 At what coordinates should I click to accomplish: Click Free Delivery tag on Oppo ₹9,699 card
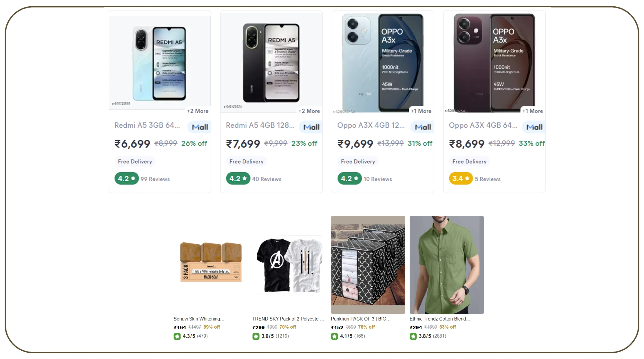click(358, 162)
